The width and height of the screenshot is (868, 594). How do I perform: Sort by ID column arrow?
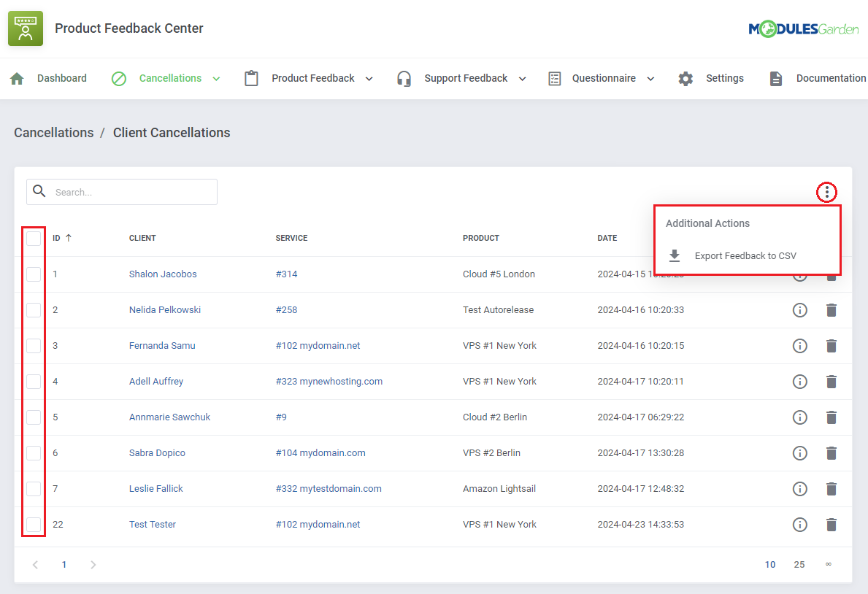pyautogui.click(x=69, y=238)
